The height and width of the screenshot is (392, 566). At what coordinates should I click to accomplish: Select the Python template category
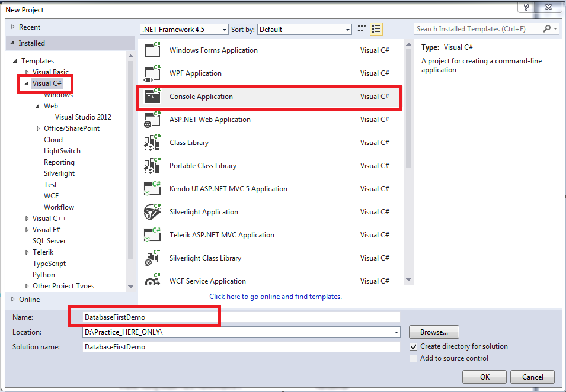(x=44, y=274)
